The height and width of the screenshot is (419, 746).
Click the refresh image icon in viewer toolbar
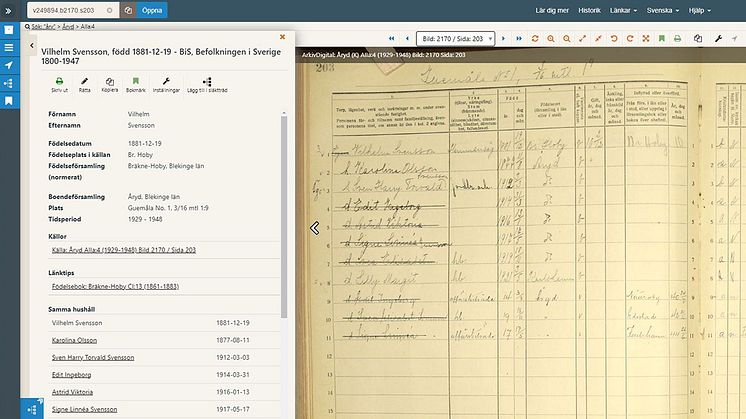(x=535, y=39)
